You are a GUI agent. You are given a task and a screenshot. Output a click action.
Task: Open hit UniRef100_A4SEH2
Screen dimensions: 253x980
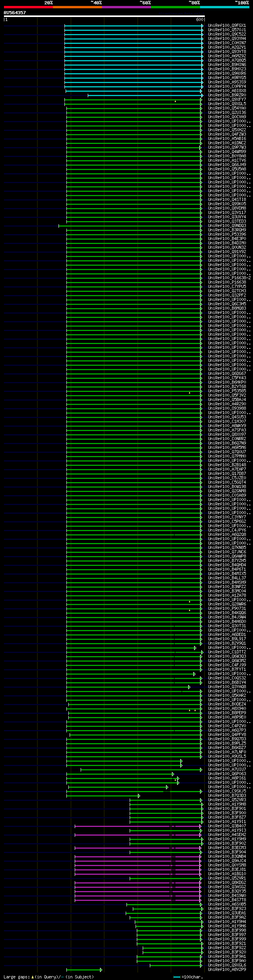point(227,835)
